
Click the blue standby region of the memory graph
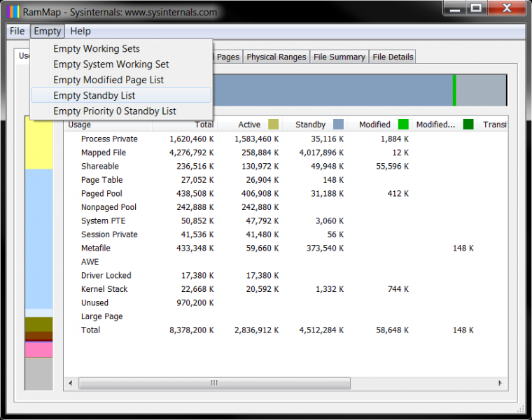point(332,90)
